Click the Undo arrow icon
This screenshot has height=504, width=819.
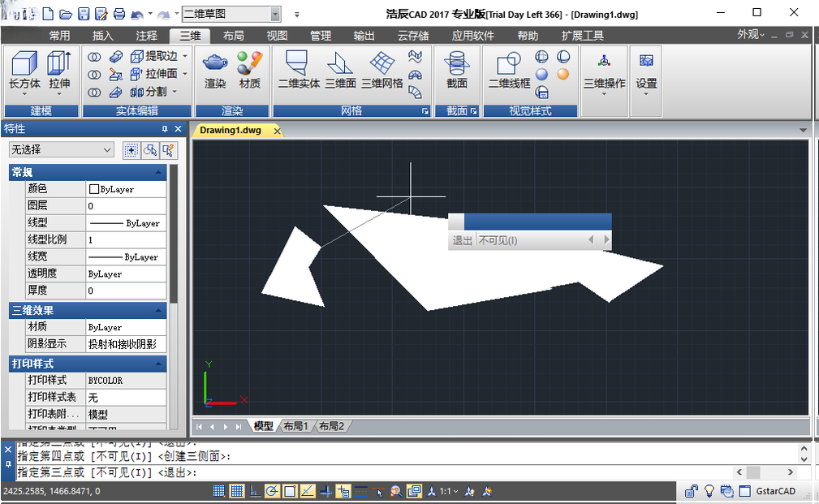click(x=137, y=15)
